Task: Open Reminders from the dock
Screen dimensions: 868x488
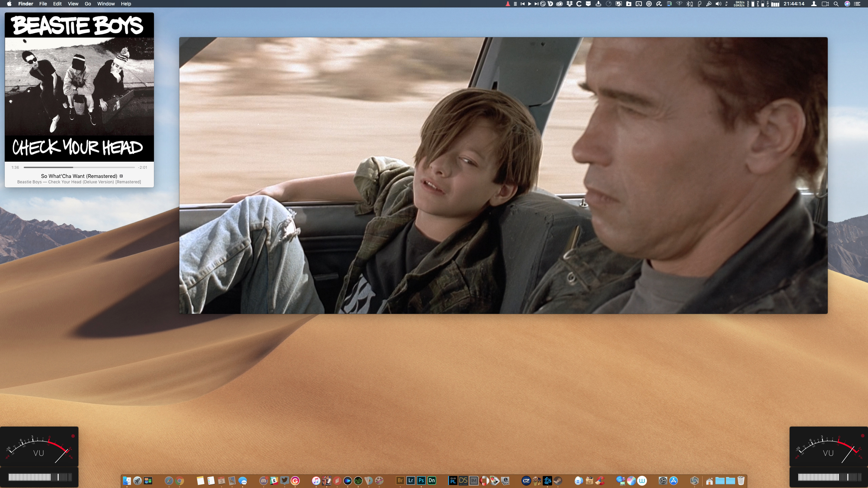Action: 211,481
